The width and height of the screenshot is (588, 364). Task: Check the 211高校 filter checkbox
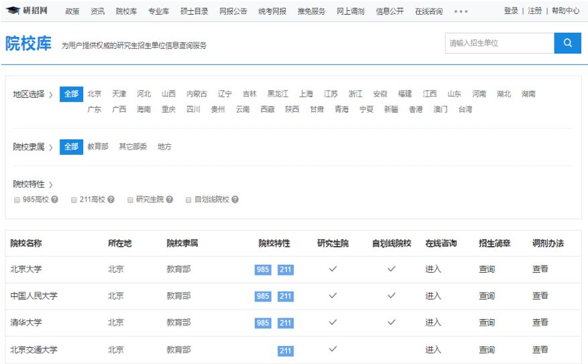click(x=74, y=200)
